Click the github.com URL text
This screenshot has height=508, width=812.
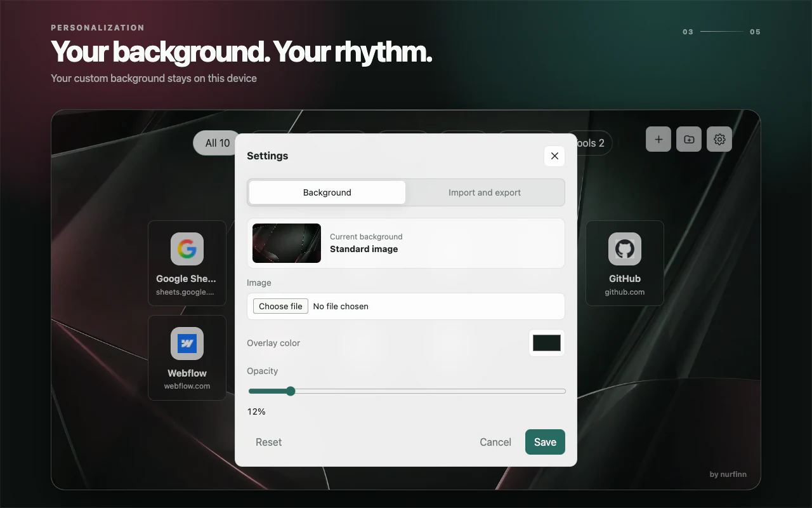tap(625, 292)
